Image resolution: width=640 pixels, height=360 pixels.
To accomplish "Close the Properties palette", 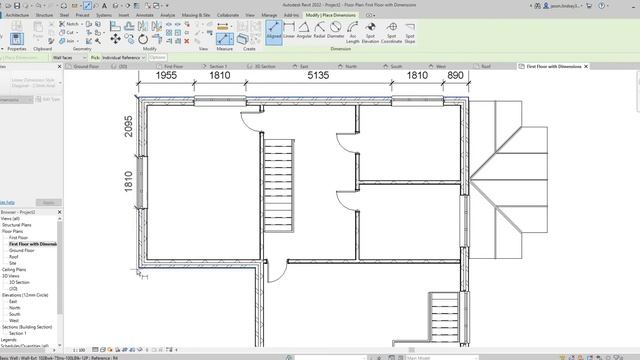I will 60,67.
